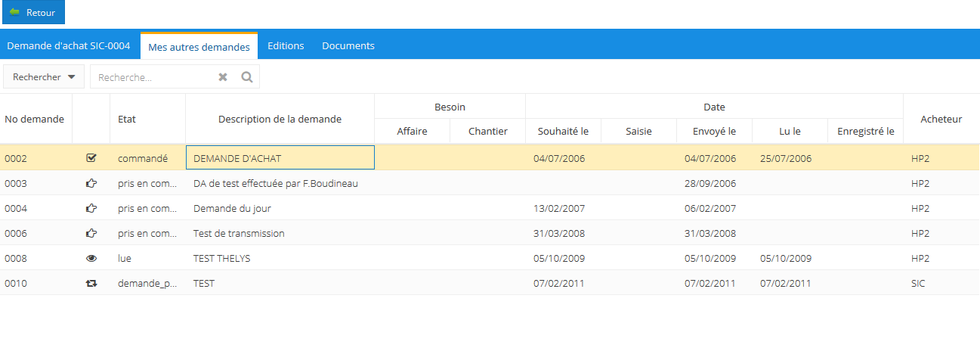Sort by Etat column header
The image size is (980, 342).
click(x=147, y=119)
